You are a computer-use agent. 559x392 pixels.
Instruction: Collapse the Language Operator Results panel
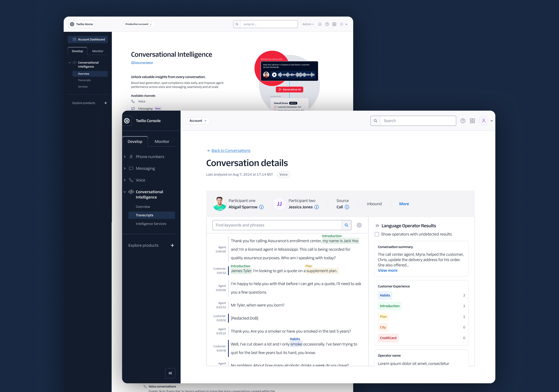377,226
